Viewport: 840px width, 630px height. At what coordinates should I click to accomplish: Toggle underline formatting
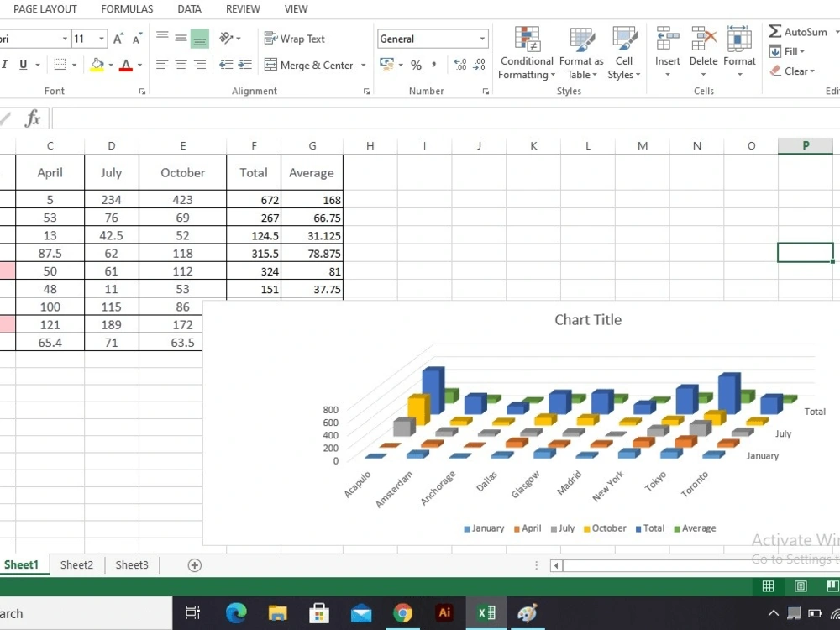tap(23, 65)
